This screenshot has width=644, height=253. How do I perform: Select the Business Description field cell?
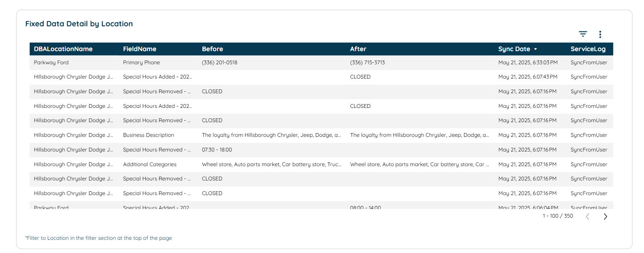click(x=149, y=135)
